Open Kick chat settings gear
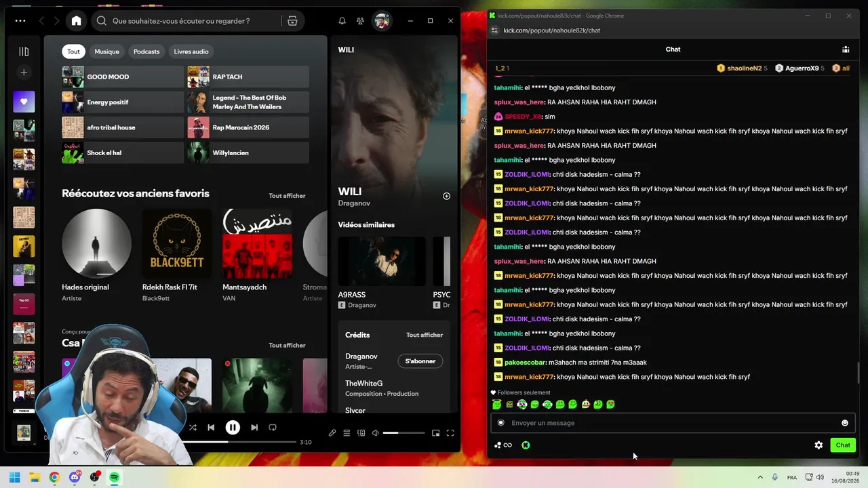Viewport: 868px width, 488px height. pyautogui.click(x=818, y=445)
